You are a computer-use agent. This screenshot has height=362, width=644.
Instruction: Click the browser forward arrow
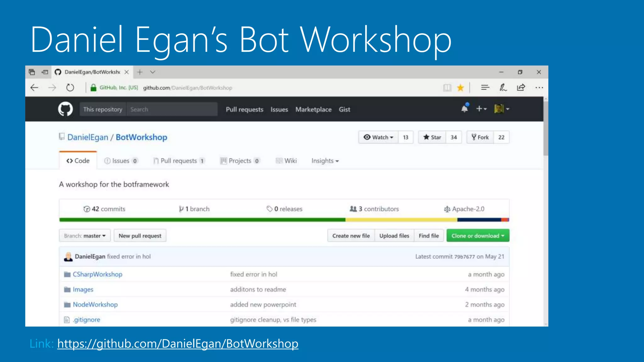[x=52, y=88]
